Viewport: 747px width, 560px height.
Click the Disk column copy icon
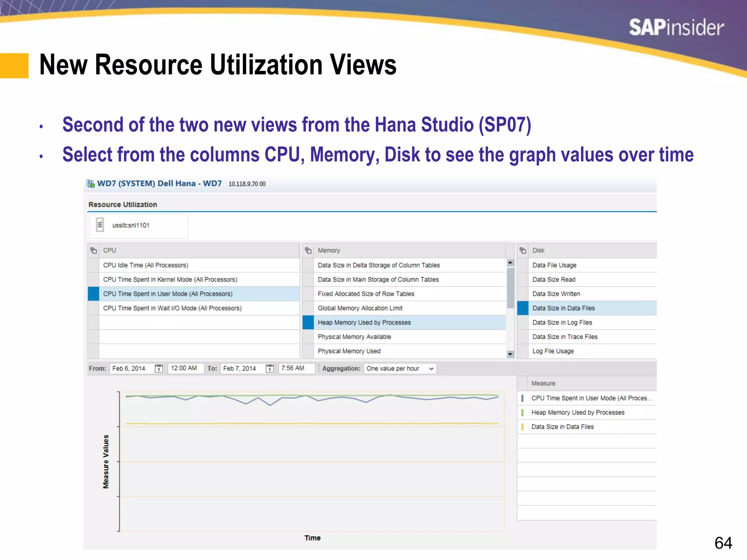(x=523, y=250)
